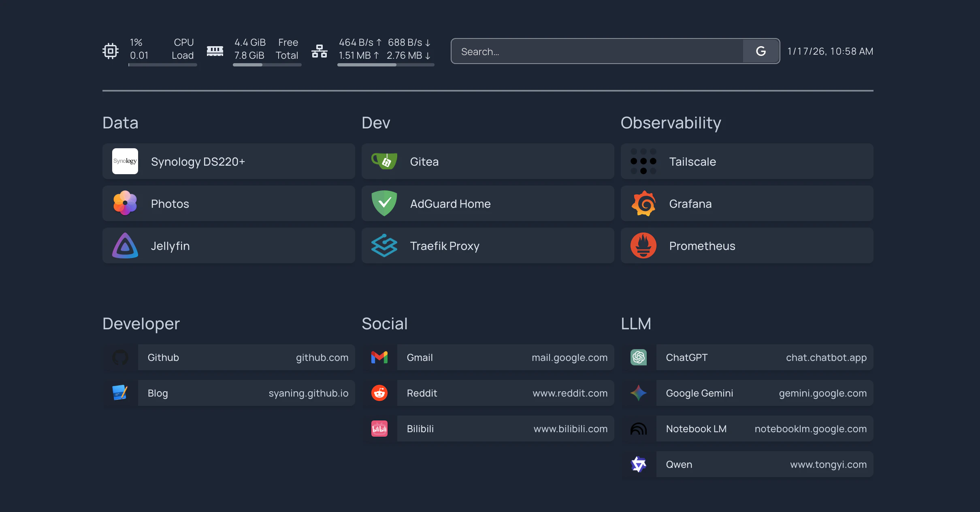Open the ChatGPT bookmark
980x512 pixels.
pyautogui.click(x=765, y=357)
